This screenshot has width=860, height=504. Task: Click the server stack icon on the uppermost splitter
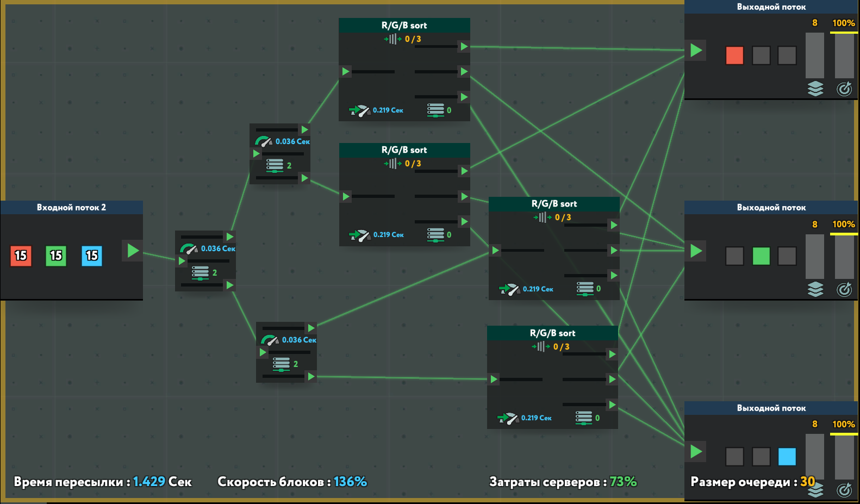[x=275, y=165]
